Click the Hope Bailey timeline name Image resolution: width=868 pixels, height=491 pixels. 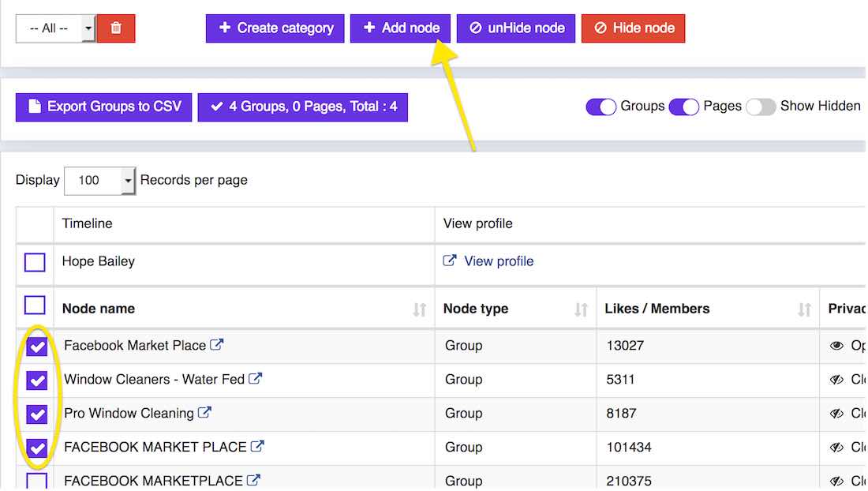point(98,261)
